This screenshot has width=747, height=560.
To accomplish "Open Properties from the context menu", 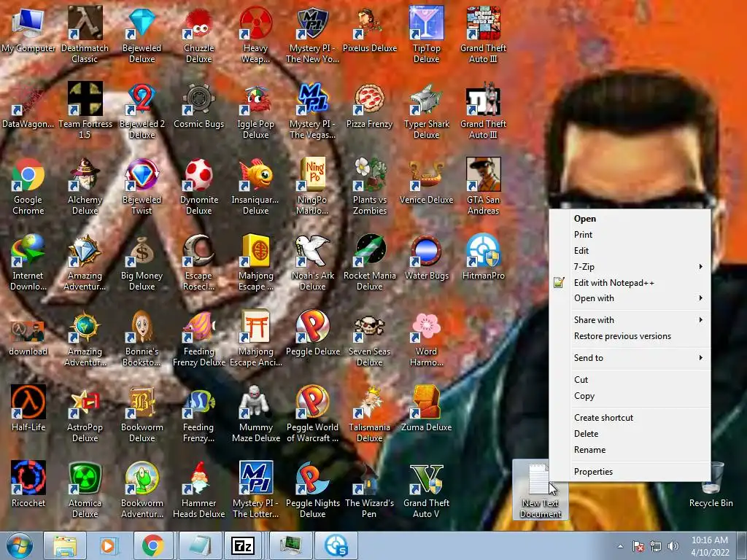I will (630, 472).
